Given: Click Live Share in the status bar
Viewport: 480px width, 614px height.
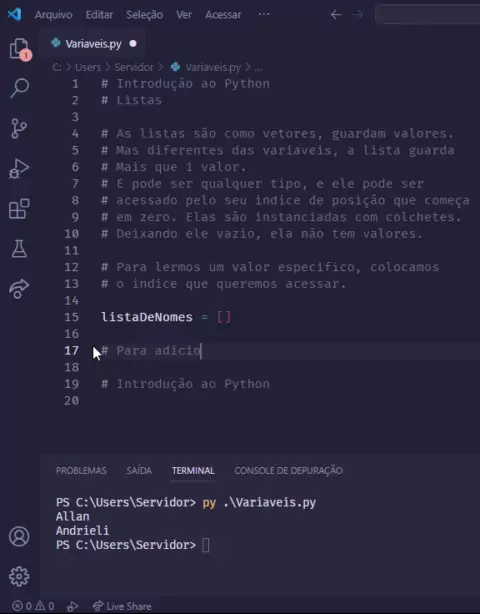Looking at the screenshot, I should (x=122, y=606).
